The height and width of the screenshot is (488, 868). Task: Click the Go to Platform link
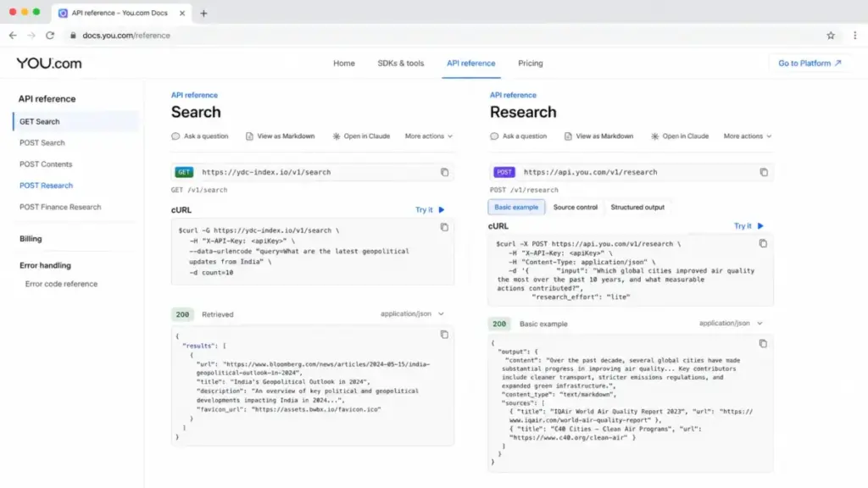tap(810, 63)
